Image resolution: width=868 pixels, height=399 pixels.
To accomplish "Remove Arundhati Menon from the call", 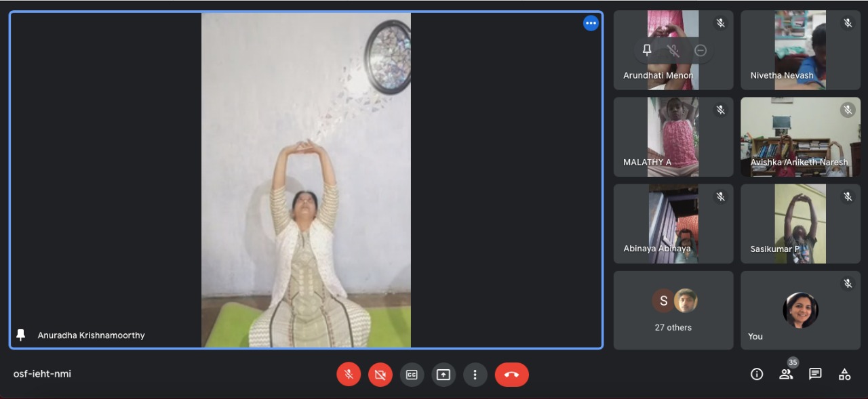I will coord(701,50).
